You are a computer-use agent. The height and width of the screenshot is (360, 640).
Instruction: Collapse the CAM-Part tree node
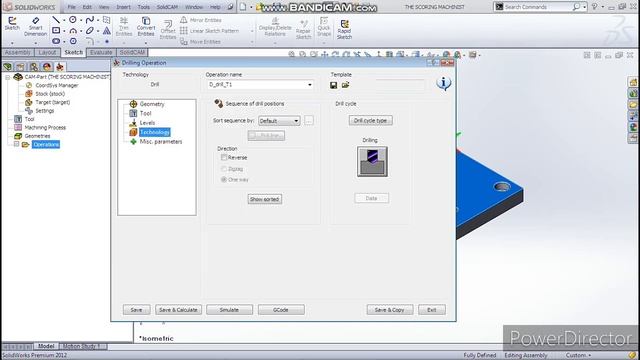[x=7, y=77]
